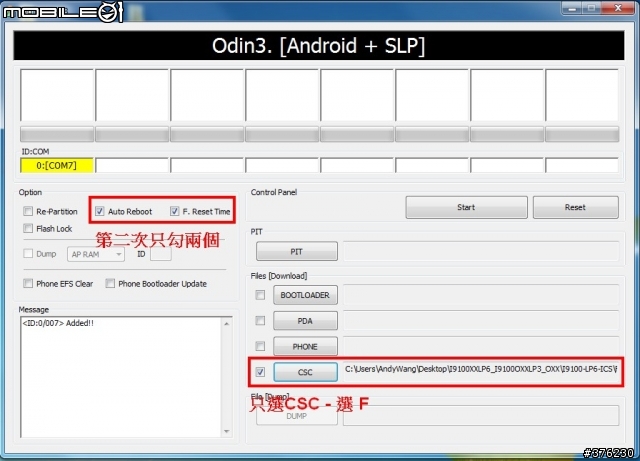This screenshot has width=640, height=461.
Task: Select the yellow 0:[COM7] port slot
Action: [57, 165]
